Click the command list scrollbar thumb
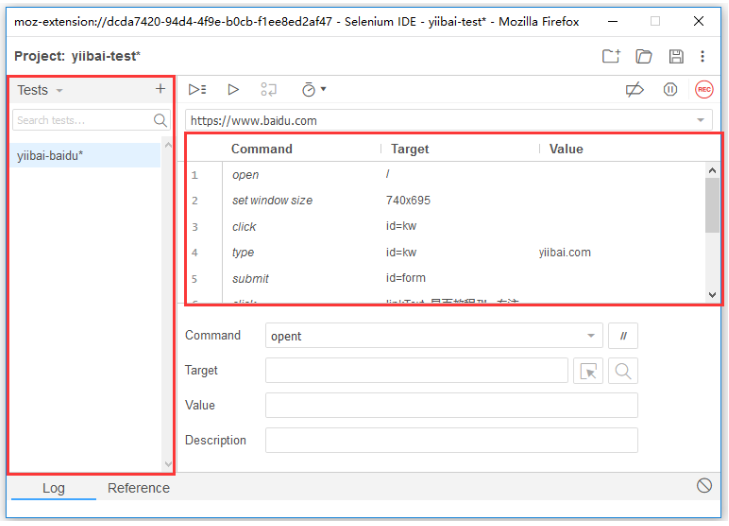Image resolution: width=729 pixels, height=526 pixels. [x=712, y=205]
